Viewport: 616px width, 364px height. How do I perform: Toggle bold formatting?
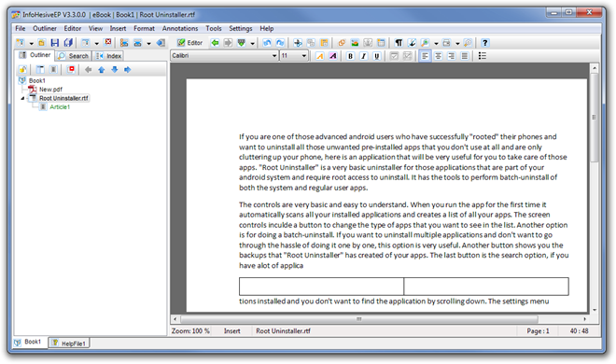tap(350, 56)
